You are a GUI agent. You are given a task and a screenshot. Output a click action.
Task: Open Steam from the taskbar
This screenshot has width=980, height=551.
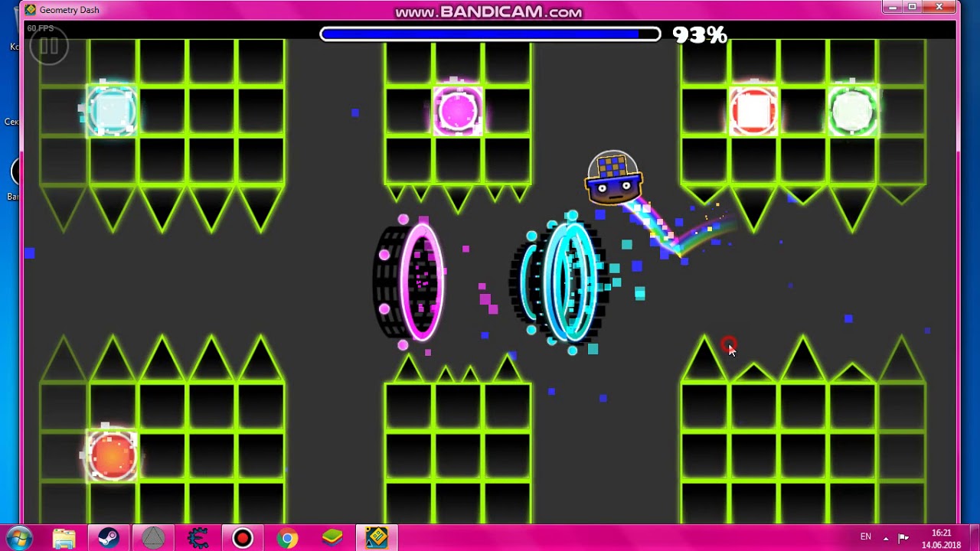[x=108, y=539]
